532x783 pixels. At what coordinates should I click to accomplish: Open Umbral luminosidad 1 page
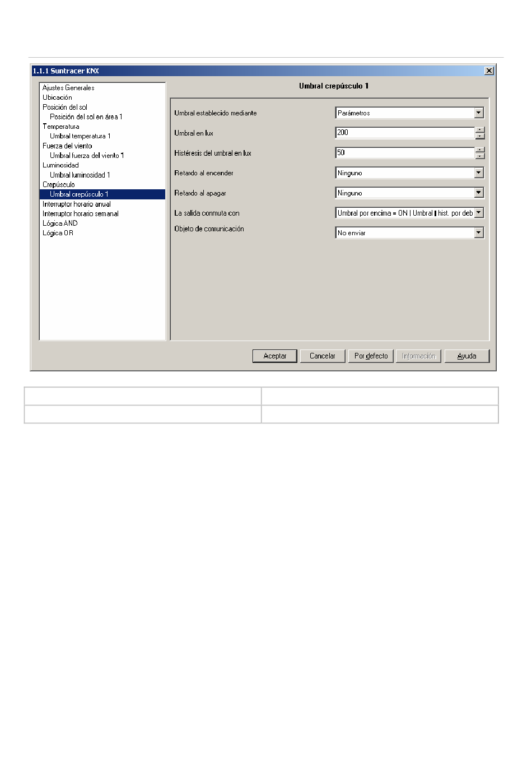point(80,175)
